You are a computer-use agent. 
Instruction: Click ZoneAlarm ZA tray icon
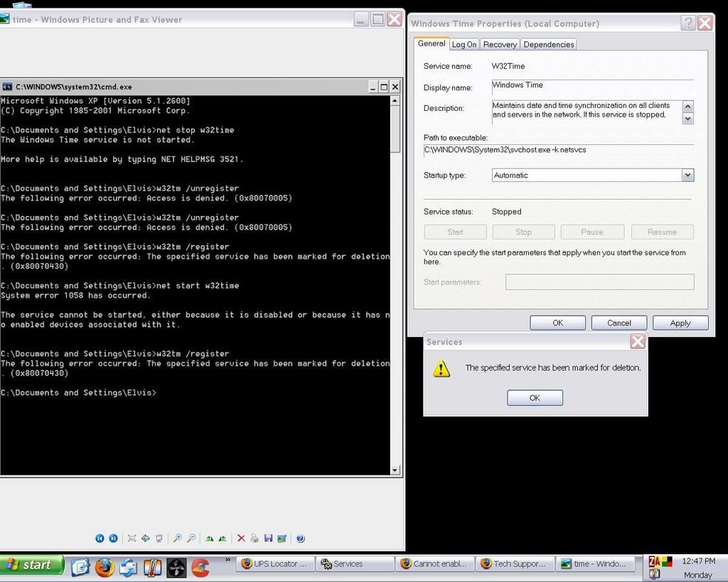pyautogui.click(x=654, y=562)
